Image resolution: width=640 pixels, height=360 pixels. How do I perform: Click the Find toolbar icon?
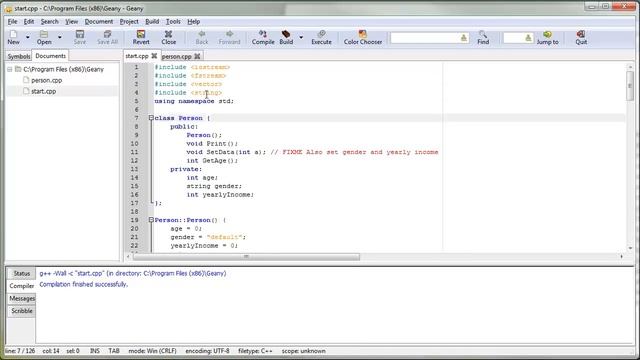click(483, 37)
